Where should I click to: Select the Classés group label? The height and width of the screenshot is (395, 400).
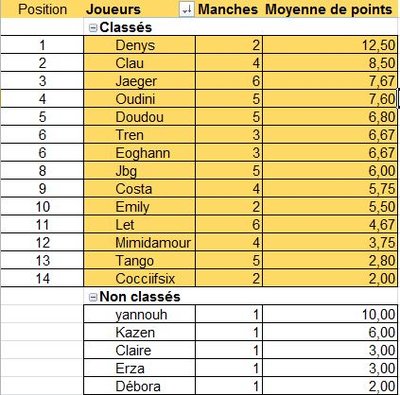coord(126,28)
